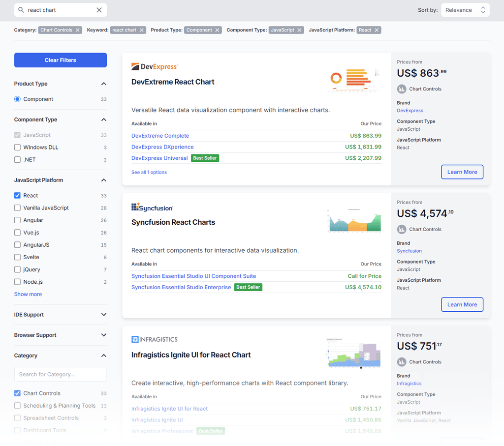
Task: Click Learn More for Syncfusion React Charts
Action: point(462,305)
